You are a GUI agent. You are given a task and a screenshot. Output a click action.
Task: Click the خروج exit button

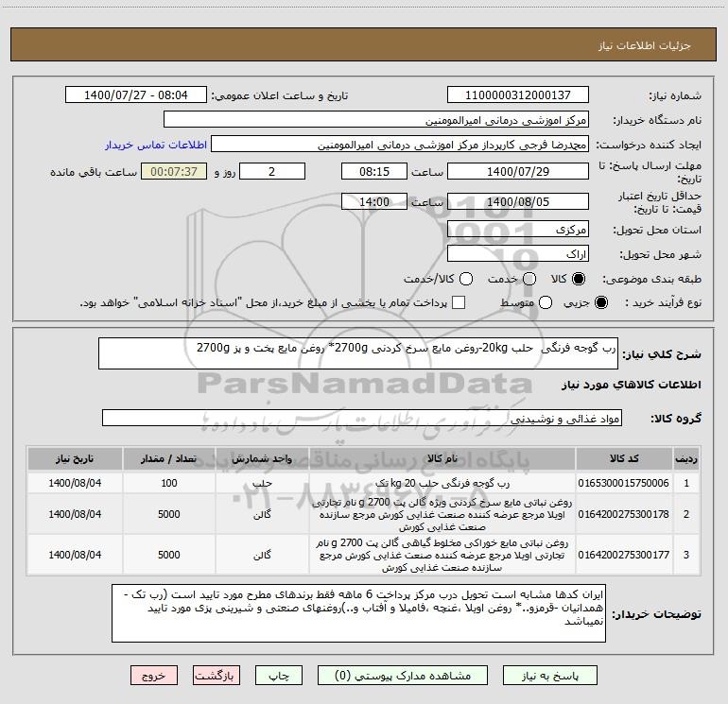point(154,676)
